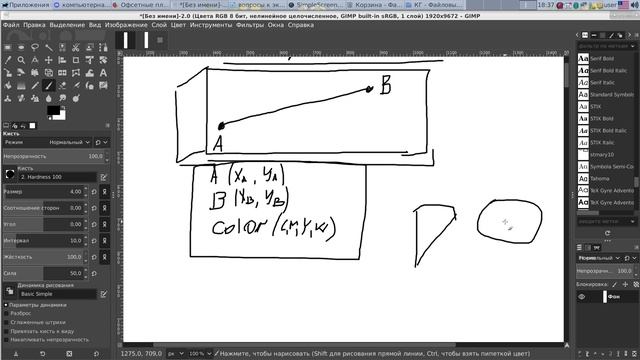The width and height of the screenshot is (640, 360).
Task: Select the Rectangle Select tool
Action: [x=8, y=47]
